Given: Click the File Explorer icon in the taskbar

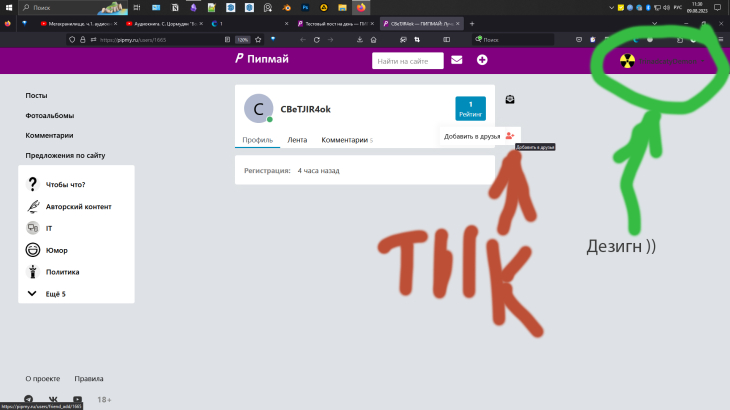Looking at the screenshot, I should pos(342,7).
